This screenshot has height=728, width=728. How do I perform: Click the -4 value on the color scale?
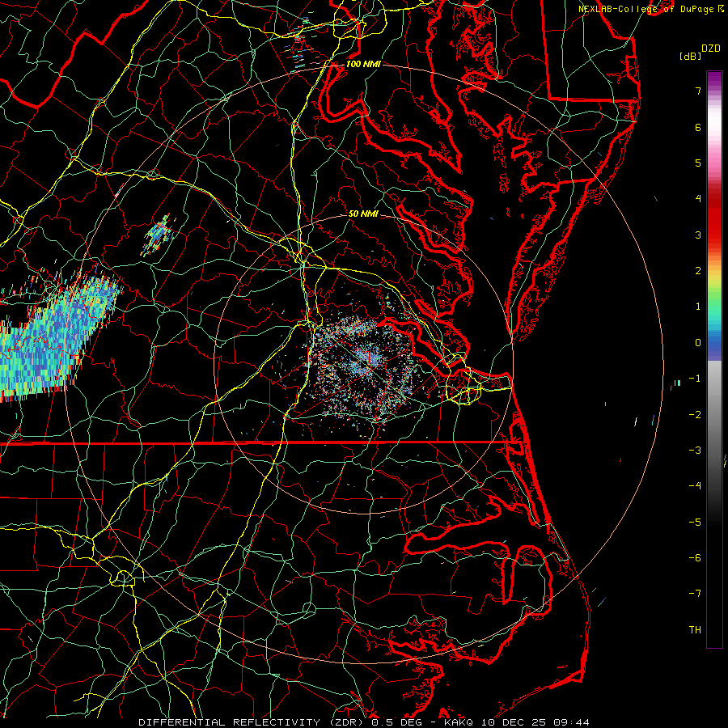pos(695,485)
